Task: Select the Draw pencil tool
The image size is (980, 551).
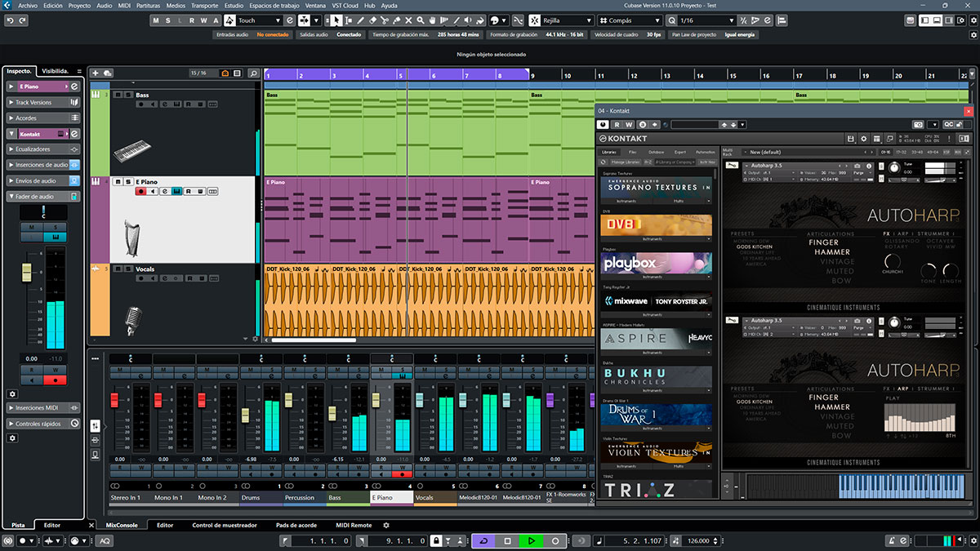Action: pos(361,20)
